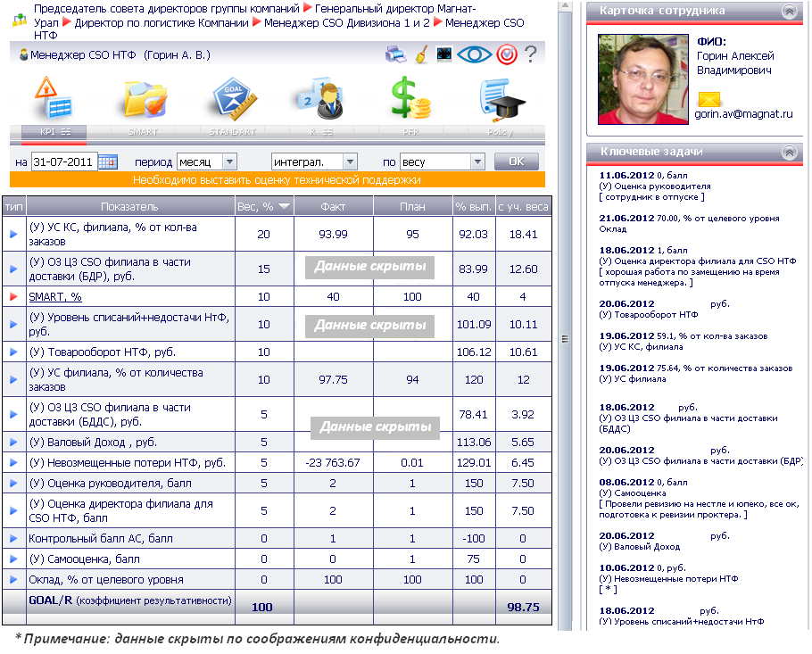Click the printer icon in the toolbar
Viewport: 812px width, 654px height.
tap(395, 54)
